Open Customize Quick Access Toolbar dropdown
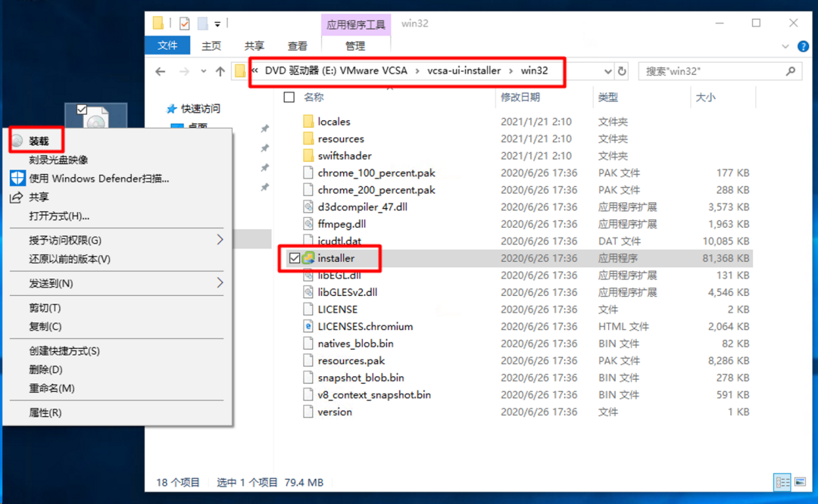 [217, 24]
